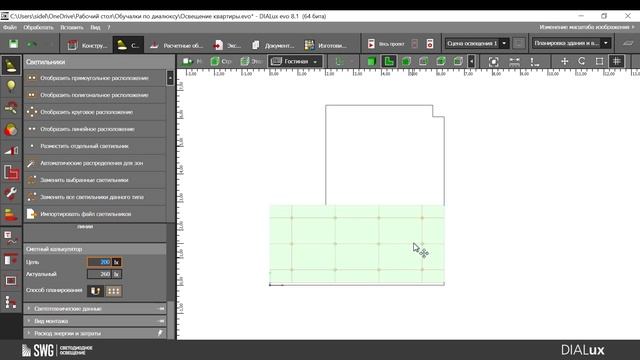
Task: Select the luminaires lamp tool in sidebar
Action: pos(11,65)
